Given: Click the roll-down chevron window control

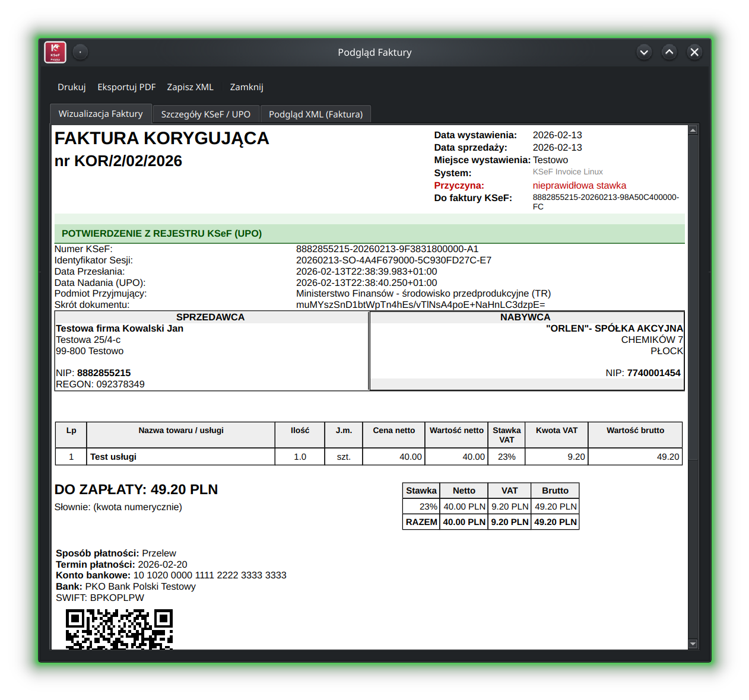Looking at the screenshot, I should [644, 52].
